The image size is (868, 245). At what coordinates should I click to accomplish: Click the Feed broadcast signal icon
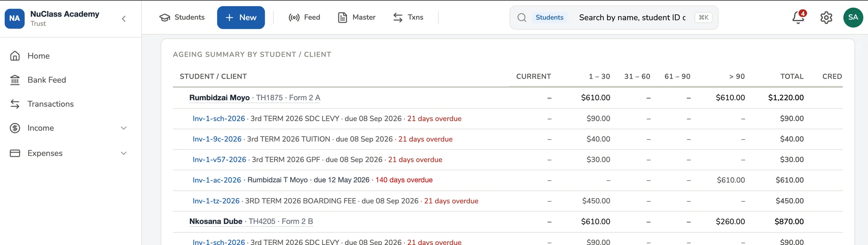(x=294, y=17)
